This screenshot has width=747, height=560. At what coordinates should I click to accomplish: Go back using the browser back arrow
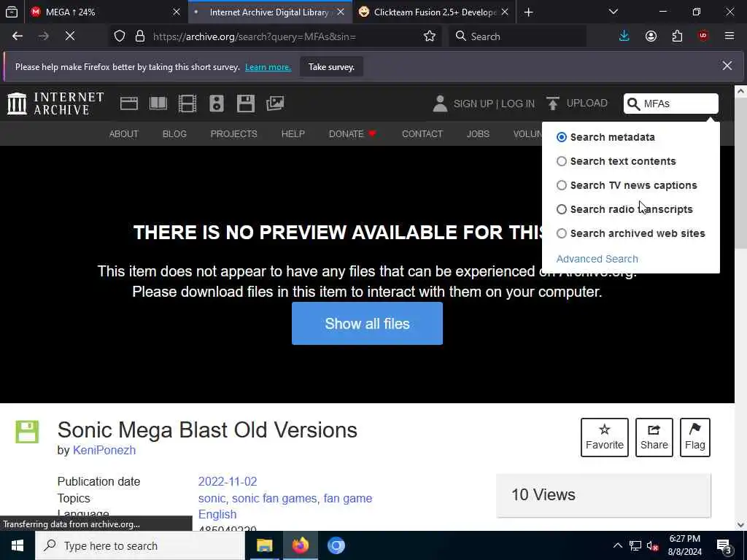point(18,36)
